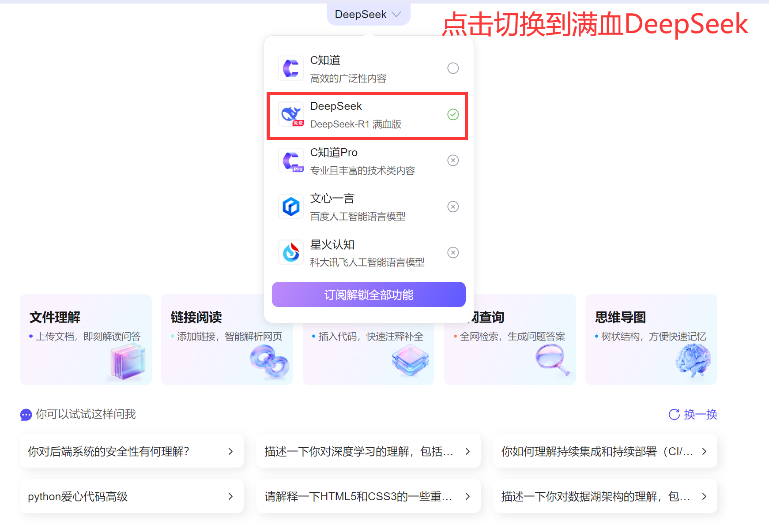The width and height of the screenshot is (769, 532).
Task: Click the 专业且丰富的技术类内容 description text
Action: pyautogui.click(x=362, y=171)
